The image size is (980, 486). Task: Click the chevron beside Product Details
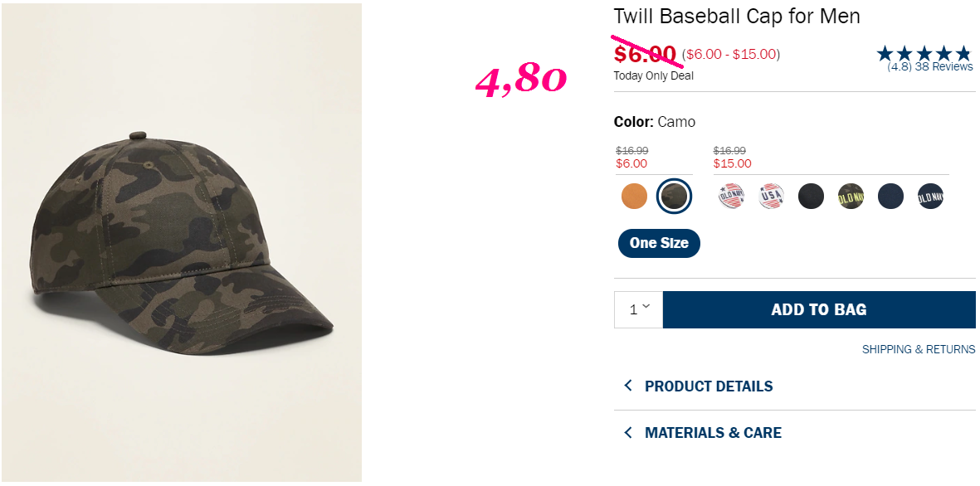click(x=628, y=386)
